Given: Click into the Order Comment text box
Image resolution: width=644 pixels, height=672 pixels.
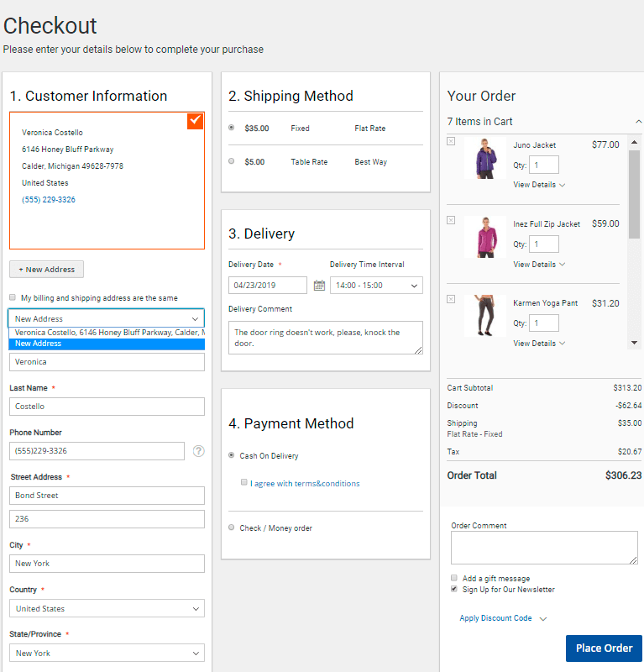Looking at the screenshot, I should tap(543, 548).
